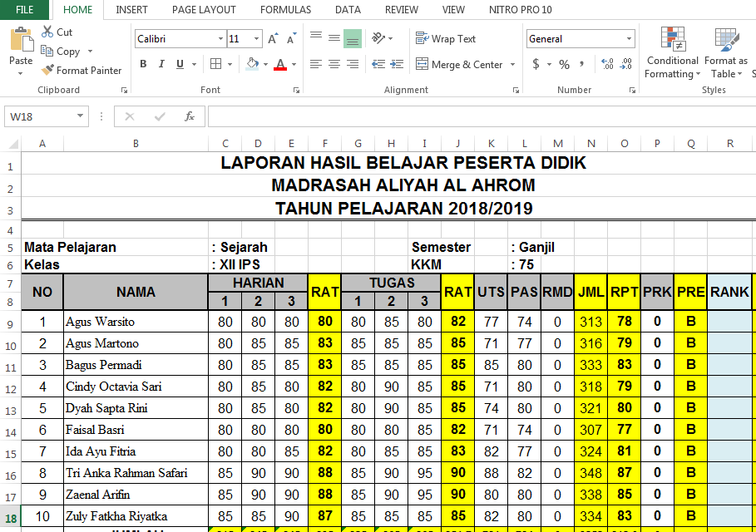Viewport: 756px width, 532px height.
Task: Select cell with name Bagus Permadi
Action: click(x=136, y=365)
